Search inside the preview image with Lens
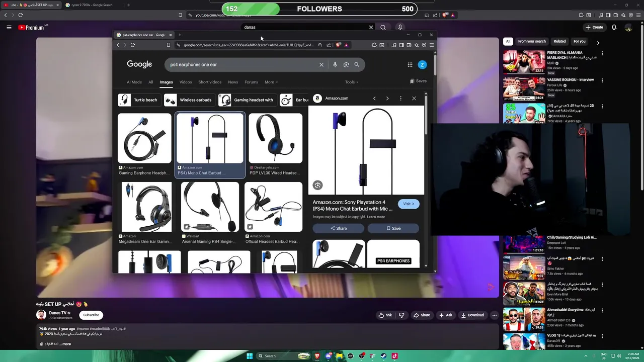 pyautogui.click(x=317, y=185)
